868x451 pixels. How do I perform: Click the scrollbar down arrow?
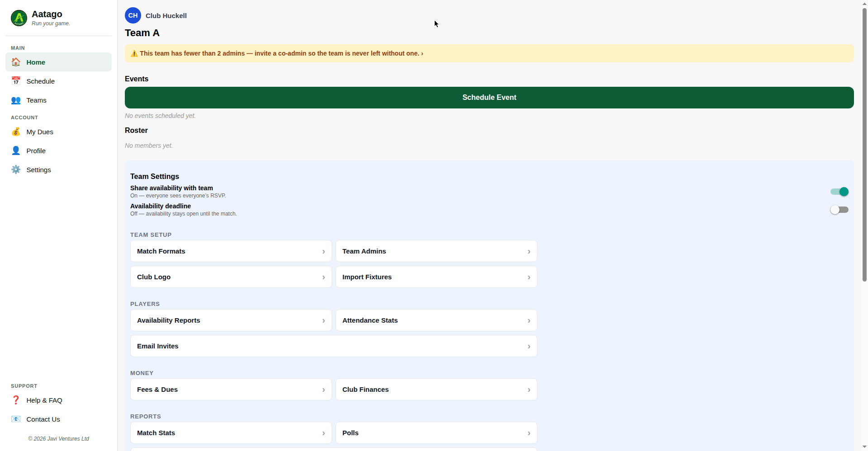[864, 447]
